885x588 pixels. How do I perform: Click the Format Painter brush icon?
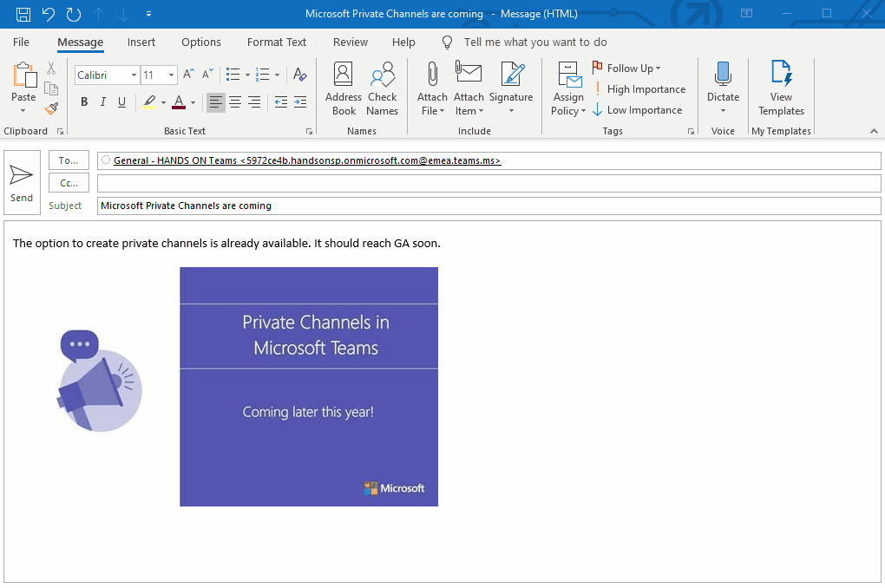coord(51,108)
